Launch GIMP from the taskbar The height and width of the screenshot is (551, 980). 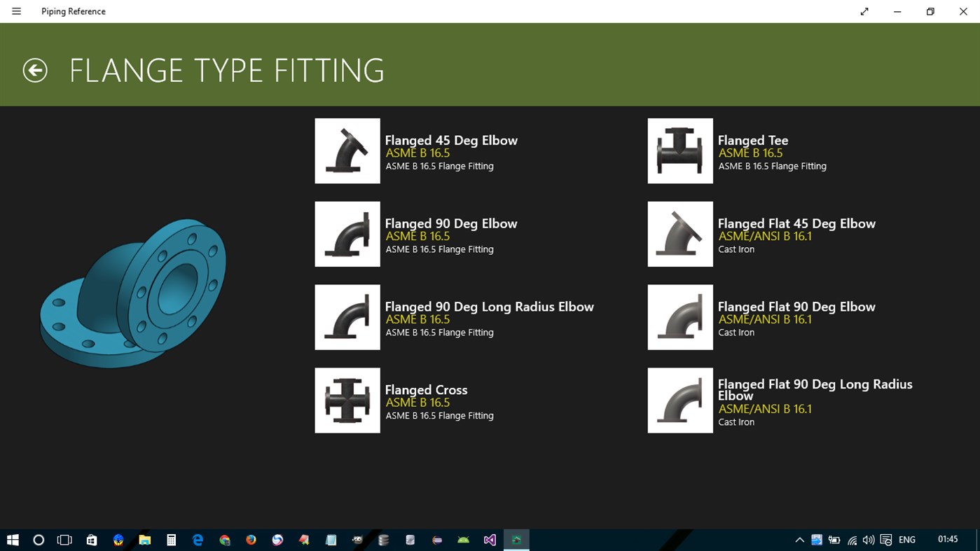pyautogui.click(x=357, y=539)
